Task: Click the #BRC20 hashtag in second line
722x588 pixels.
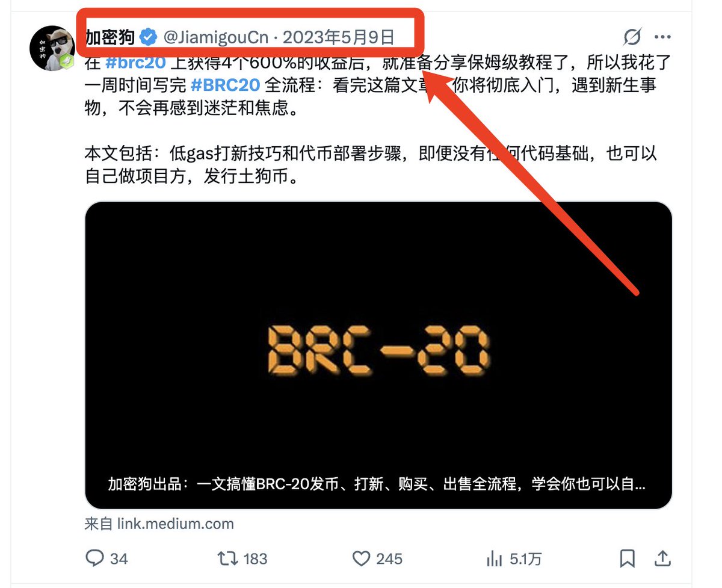Action: click(x=225, y=85)
